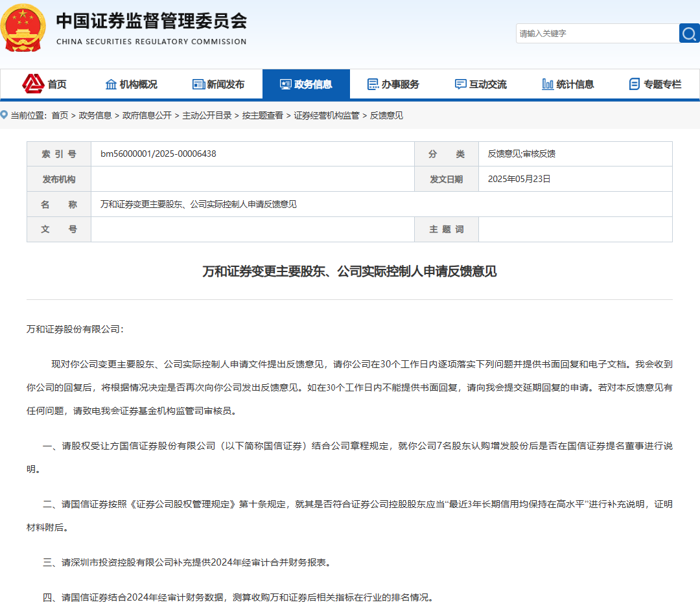This screenshot has width=700, height=609.
Task: Click item 二 about 证券公司股权管理规定
Action: 349,516
